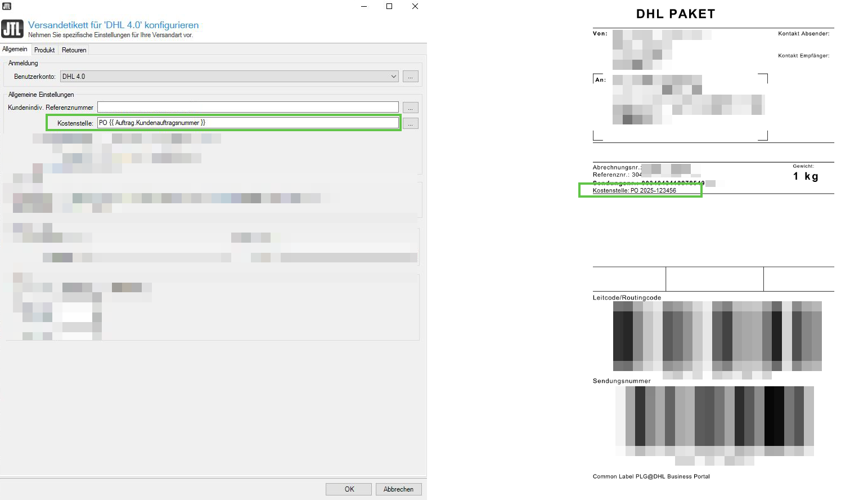The width and height of the screenshot is (868, 500).
Task: Click into the Kostenstelle input field
Action: (248, 123)
